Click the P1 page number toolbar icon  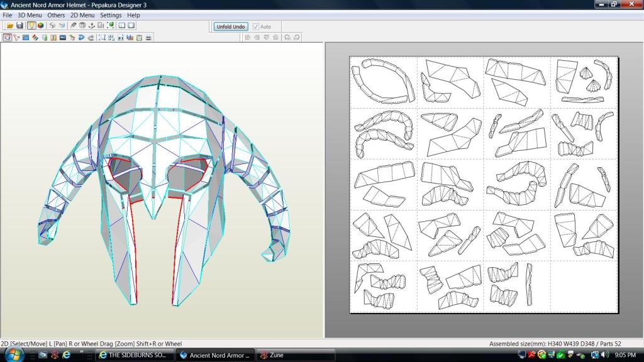click(121, 37)
